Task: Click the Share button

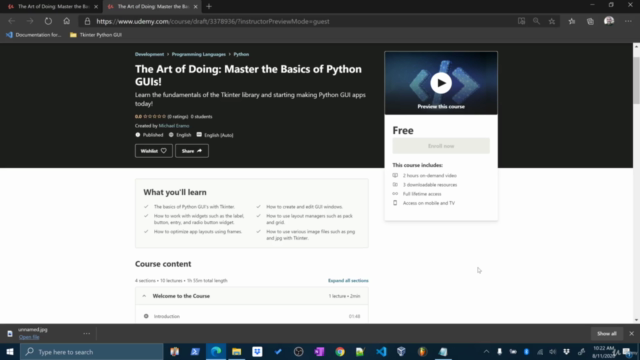Action: click(x=192, y=151)
